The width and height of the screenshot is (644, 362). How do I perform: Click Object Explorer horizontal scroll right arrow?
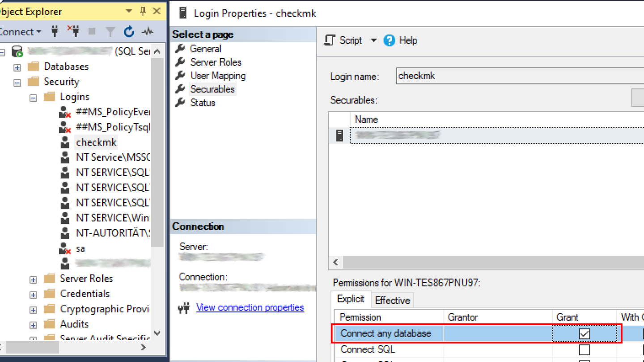click(x=144, y=347)
